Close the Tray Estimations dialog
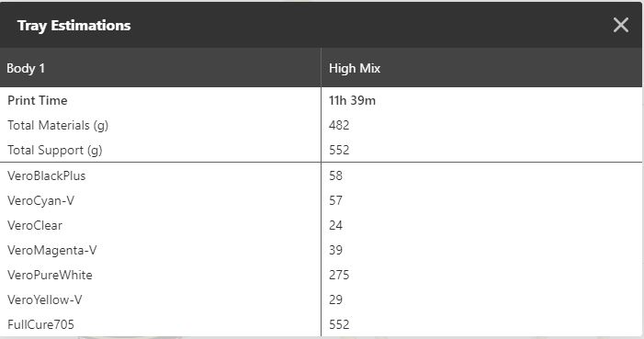 (x=621, y=25)
